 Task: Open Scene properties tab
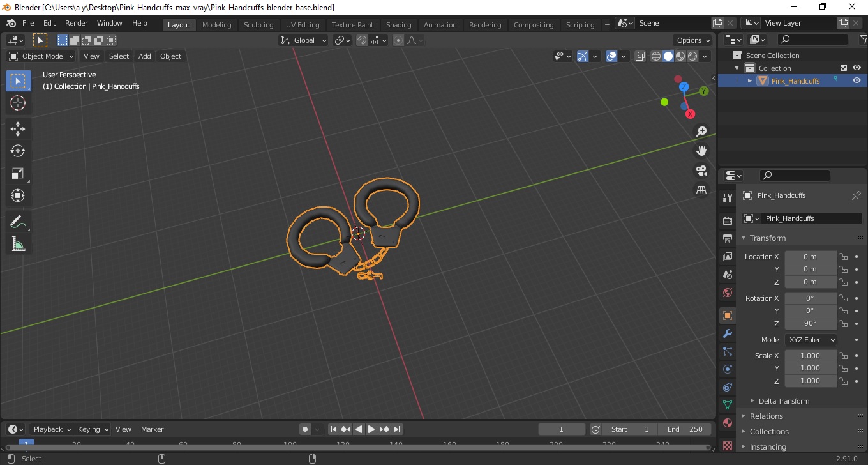point(728,274)
